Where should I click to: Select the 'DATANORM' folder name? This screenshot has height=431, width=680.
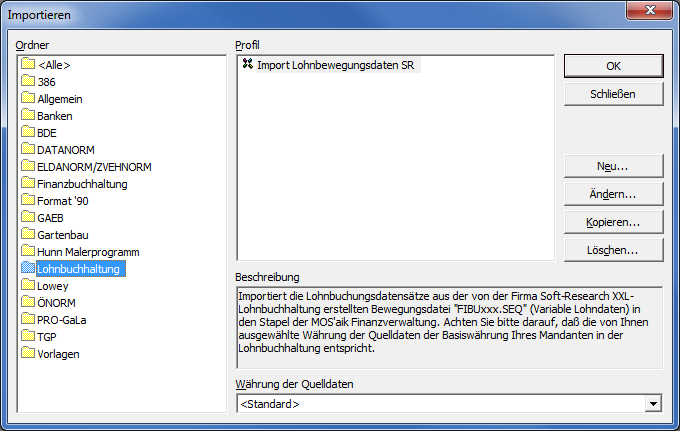(66, 150)
